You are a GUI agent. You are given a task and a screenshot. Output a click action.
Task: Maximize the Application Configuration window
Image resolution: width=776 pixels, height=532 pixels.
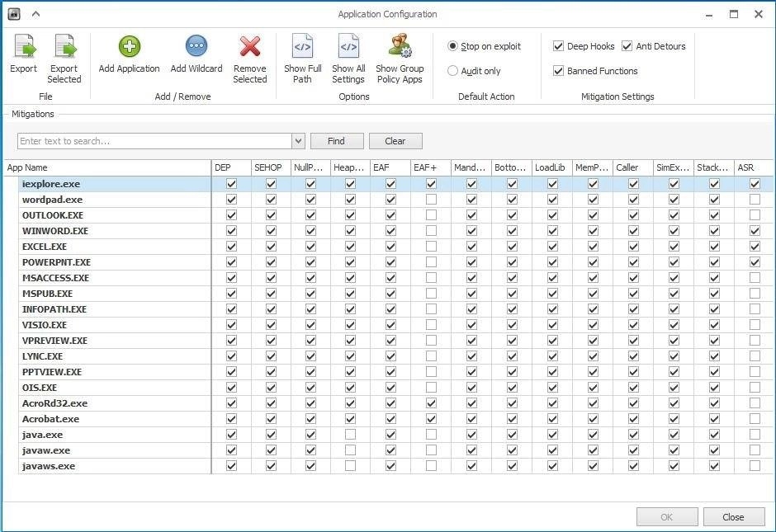pos(734,14)
